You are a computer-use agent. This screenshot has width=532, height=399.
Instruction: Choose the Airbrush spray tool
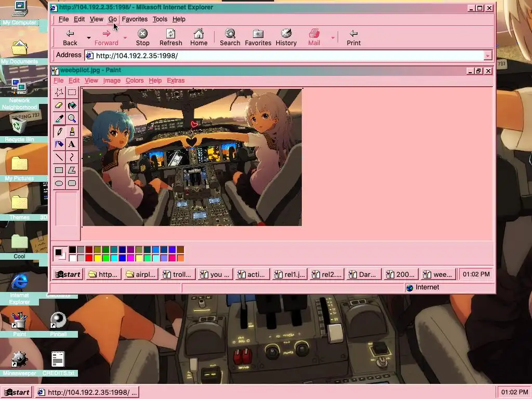click(x=59, y=144)
